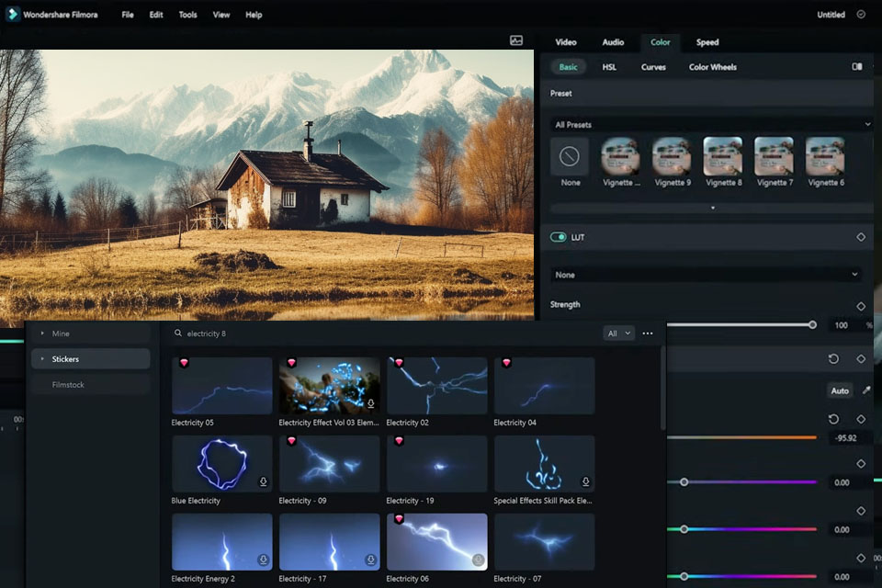Screen dimensions: 882x588
Task: Open the Tools menu
Action: [x=187, y=15]
